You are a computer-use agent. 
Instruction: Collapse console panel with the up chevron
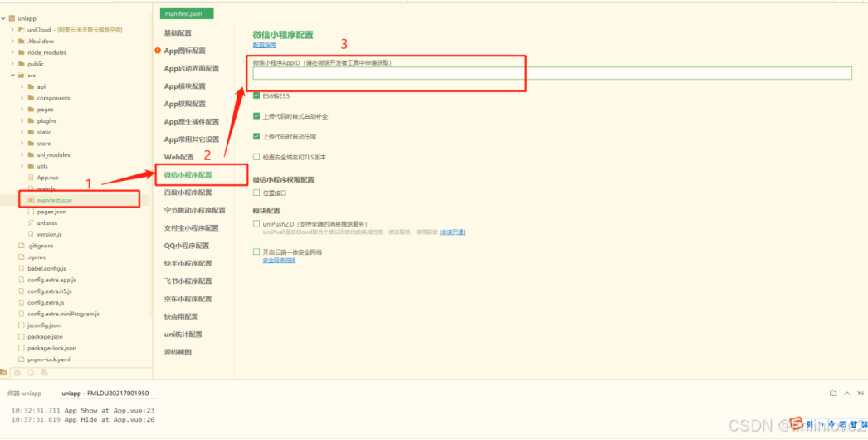[846, 393]
